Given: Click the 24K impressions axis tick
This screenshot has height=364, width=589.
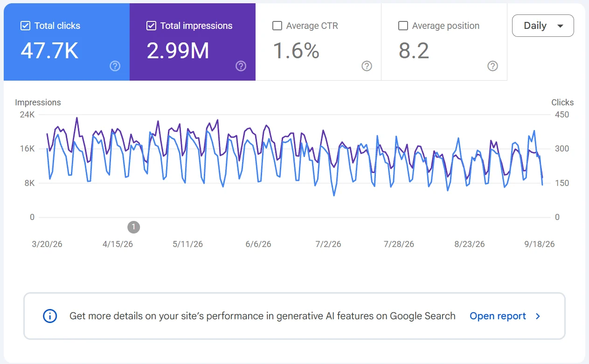Looking at the screenshot, I should coord(27,115).
